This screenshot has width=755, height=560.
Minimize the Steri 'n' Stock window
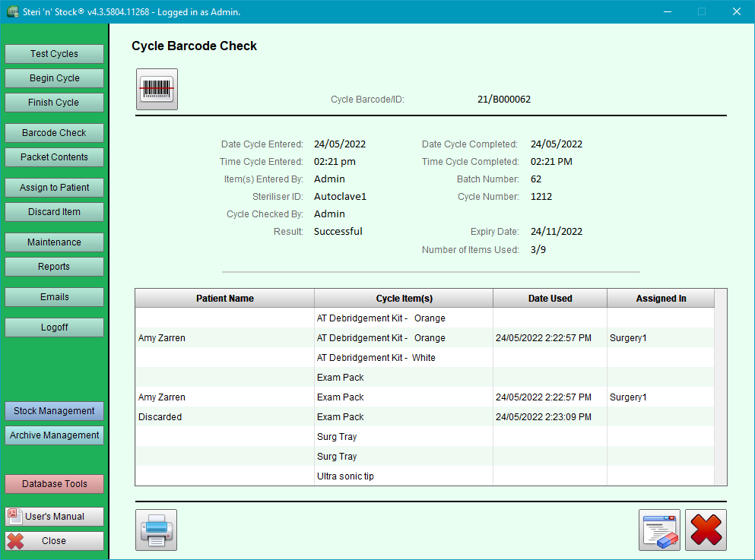click(668, 11)
